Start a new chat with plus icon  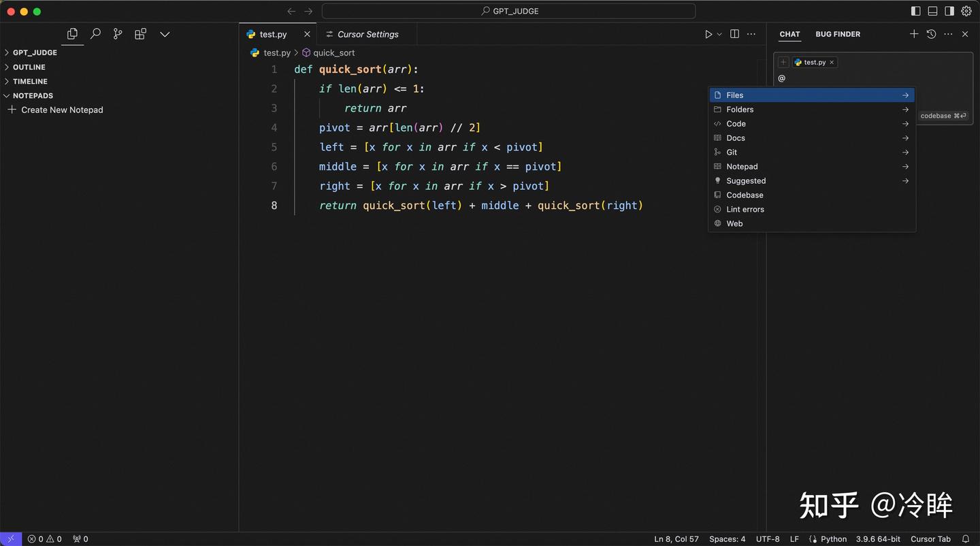point(913,34)
